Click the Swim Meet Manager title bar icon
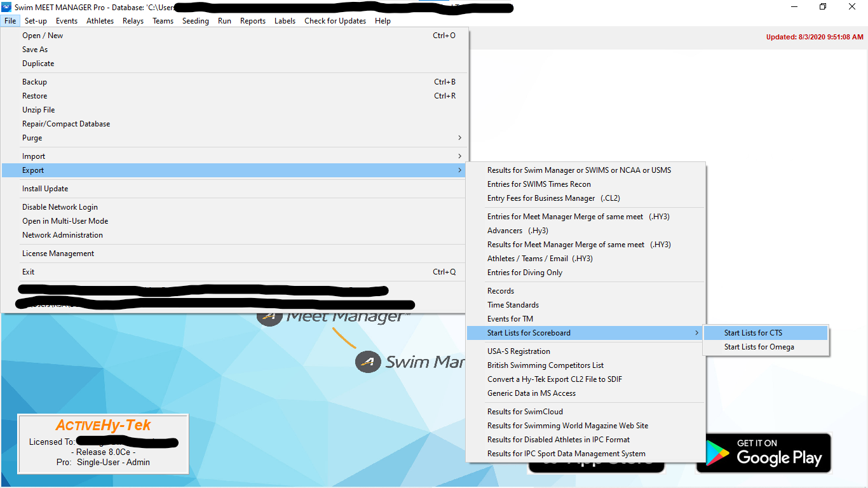 tap(7, 7)
